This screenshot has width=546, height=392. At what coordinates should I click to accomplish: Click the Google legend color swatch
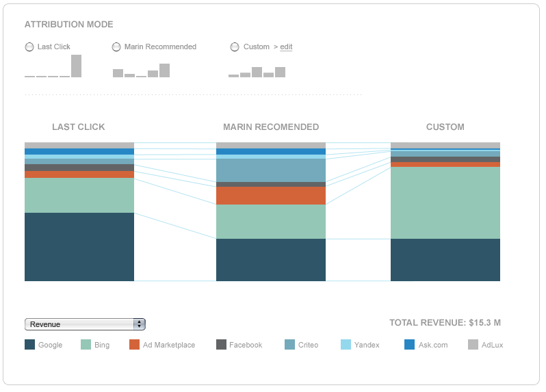point(29,345)
